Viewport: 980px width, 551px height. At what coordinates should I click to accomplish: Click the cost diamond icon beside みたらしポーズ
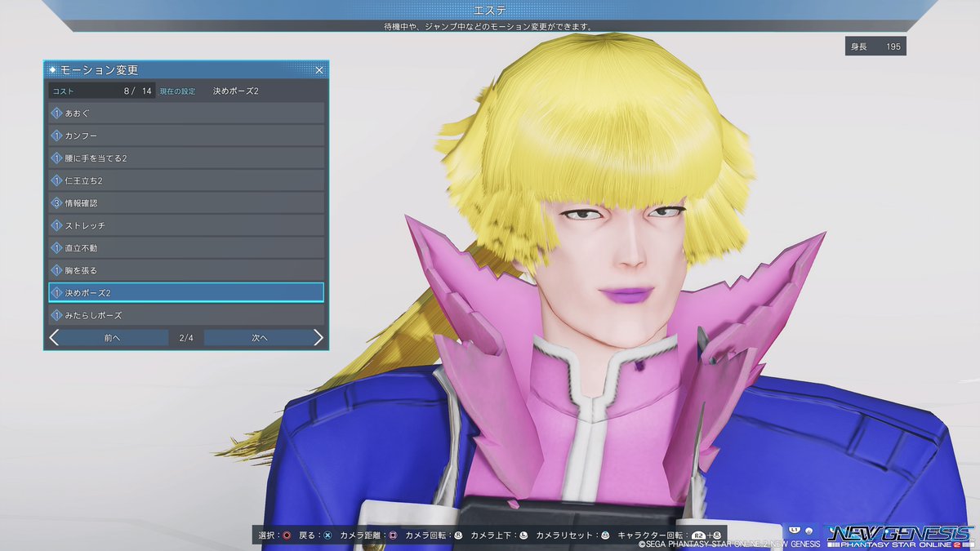click(x=56, y=315)
